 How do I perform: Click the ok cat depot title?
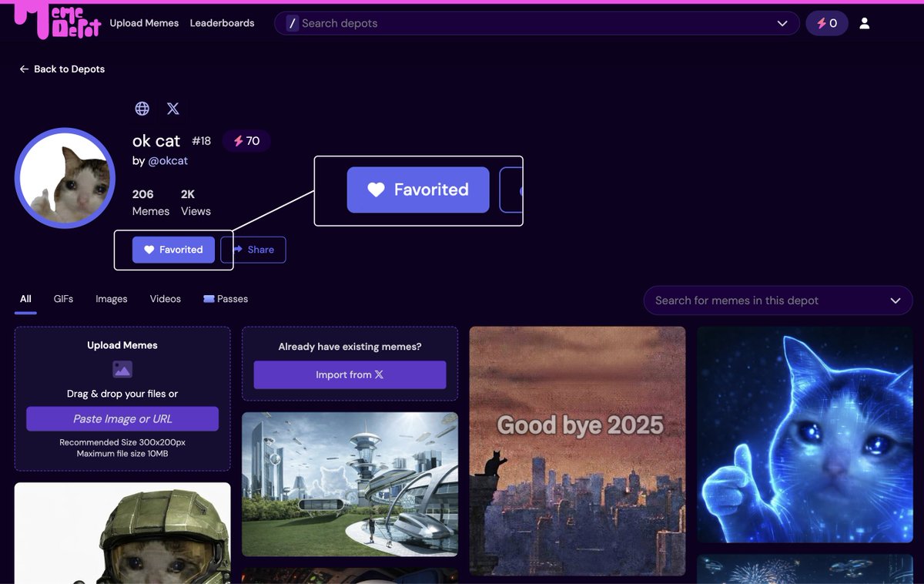tap(156, 141)
